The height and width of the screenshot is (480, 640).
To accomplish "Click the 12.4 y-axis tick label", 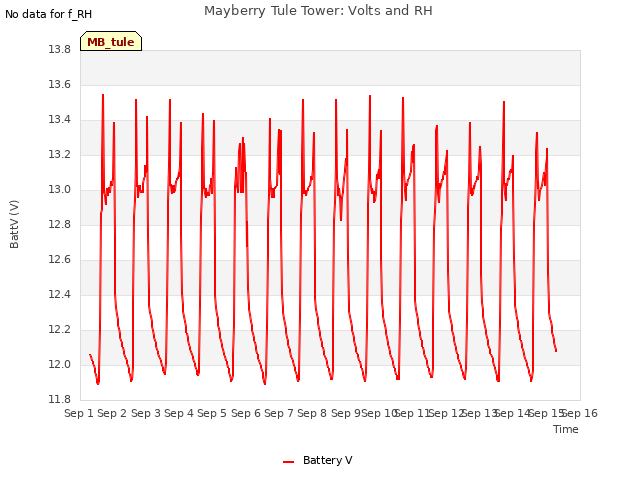I will coord(60,294).
